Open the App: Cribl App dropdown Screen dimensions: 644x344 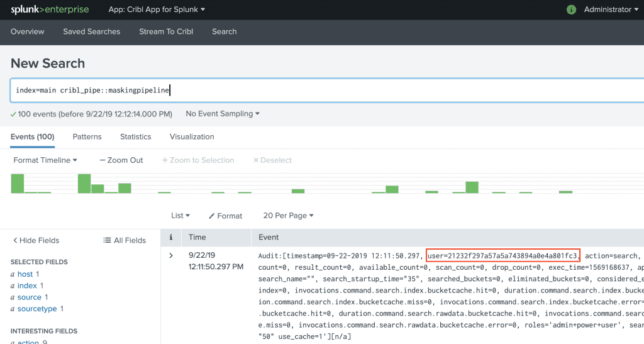tap(157, 9)
